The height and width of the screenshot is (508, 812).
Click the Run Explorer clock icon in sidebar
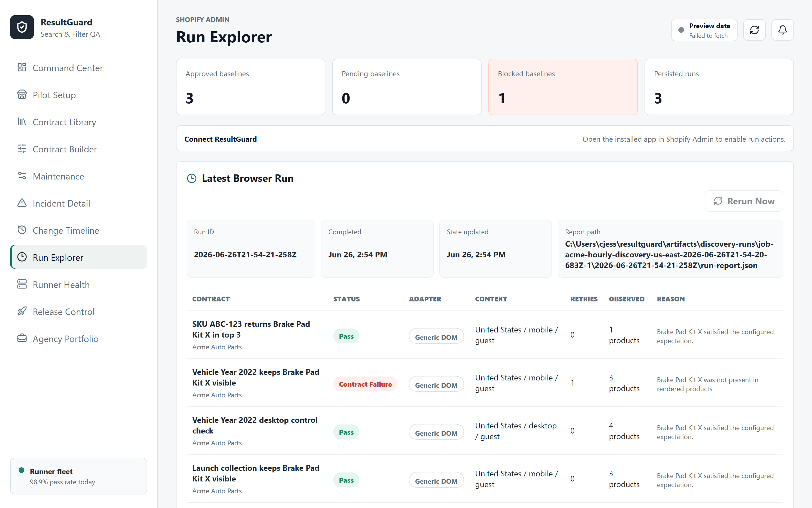[22, 257]
